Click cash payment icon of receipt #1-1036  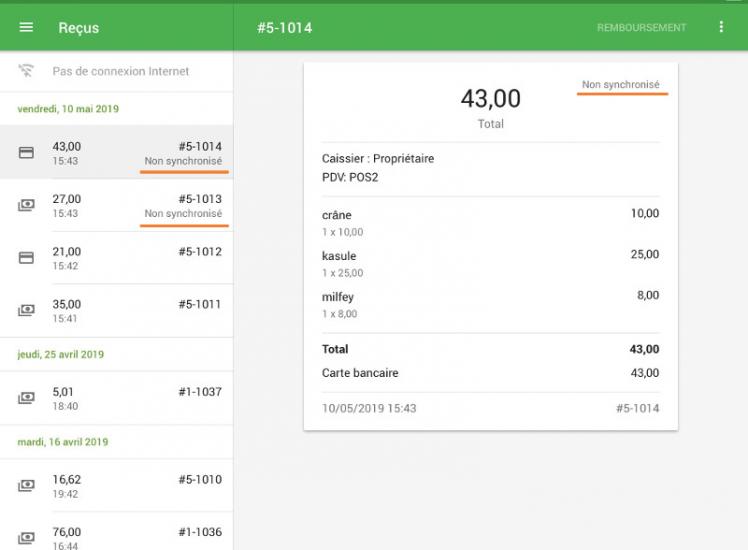(x=26, y=537)
